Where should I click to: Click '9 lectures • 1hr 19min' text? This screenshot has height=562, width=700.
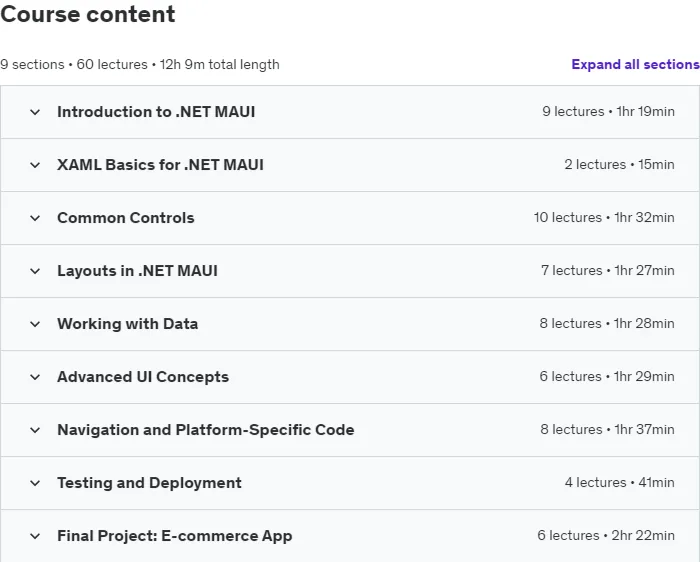(608, 111)
